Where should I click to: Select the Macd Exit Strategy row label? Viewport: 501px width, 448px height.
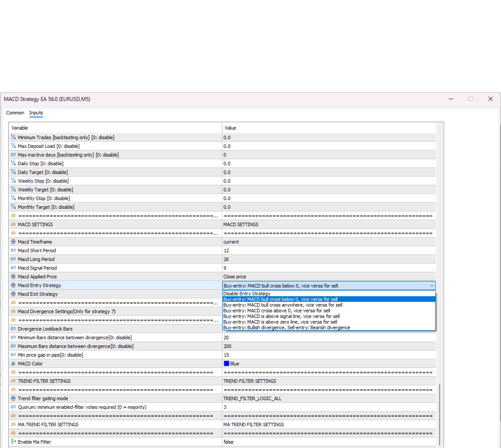point(38,294)
